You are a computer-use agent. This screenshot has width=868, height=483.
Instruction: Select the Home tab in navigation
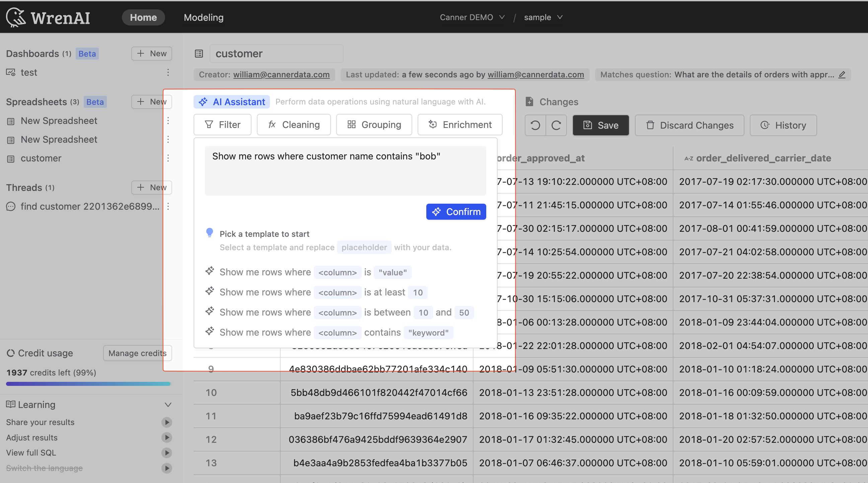pos(143,17)
